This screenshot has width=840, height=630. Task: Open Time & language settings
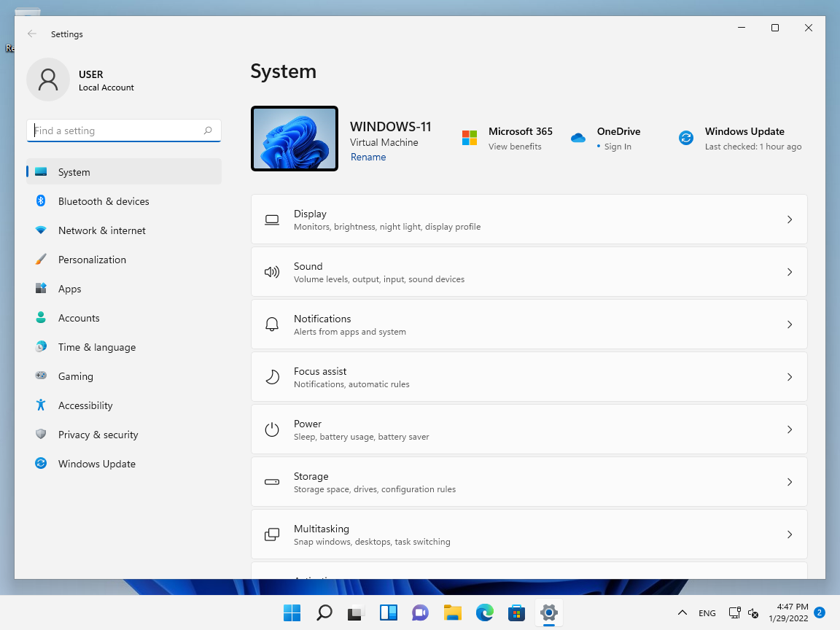point(124,347)
